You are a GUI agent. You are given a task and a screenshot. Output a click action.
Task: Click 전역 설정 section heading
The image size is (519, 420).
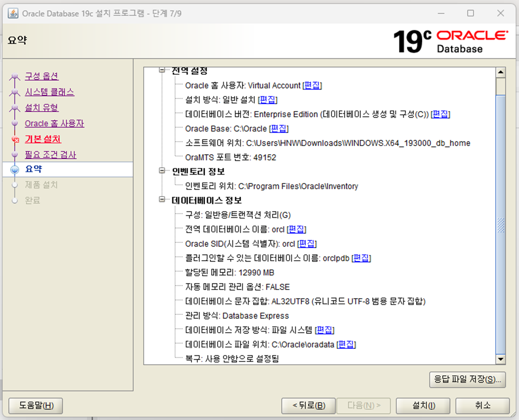190,71
